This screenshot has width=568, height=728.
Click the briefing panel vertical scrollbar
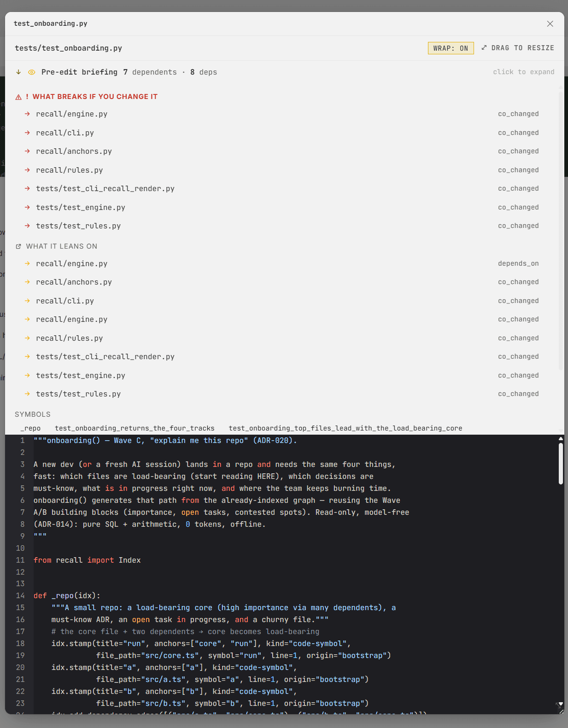click(x=561, y=230)
